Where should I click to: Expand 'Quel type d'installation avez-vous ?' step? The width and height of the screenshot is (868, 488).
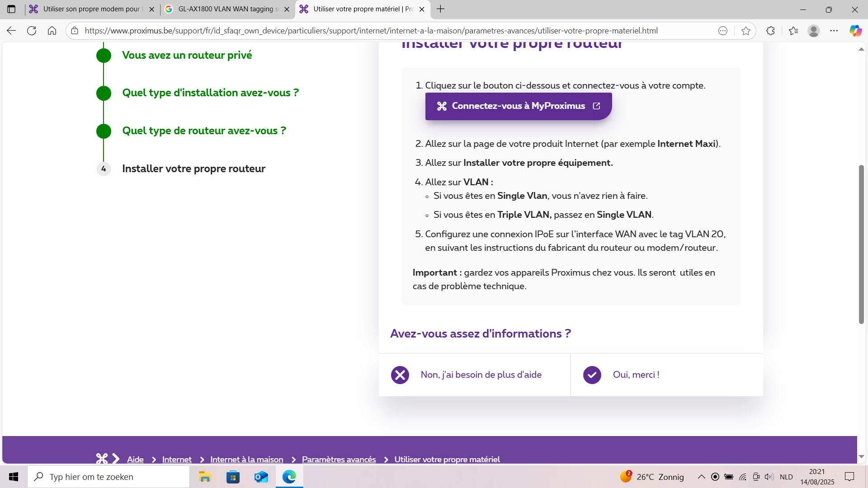[x=210, y=93]
